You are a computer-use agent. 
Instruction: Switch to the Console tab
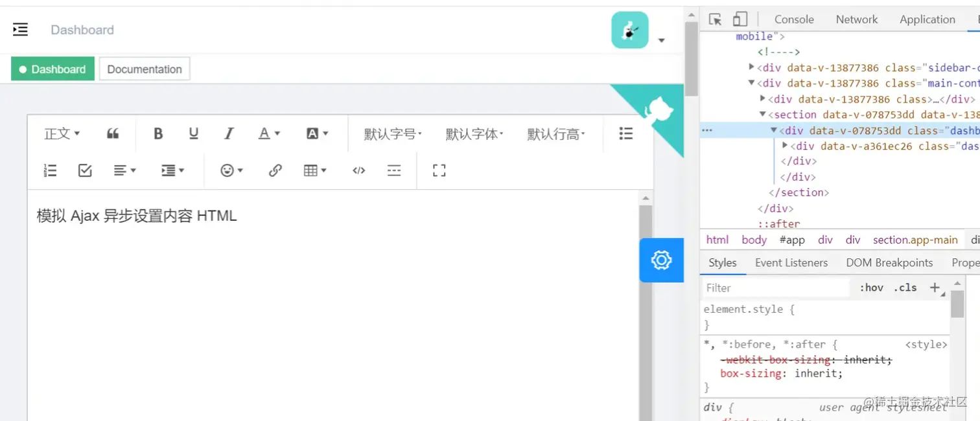[x=794, y=19]
